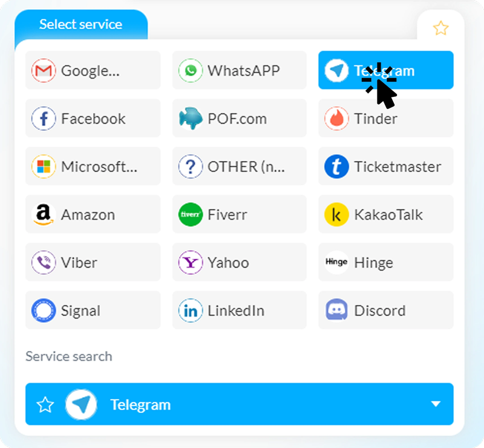This screenshot has width=484, height=448.
Task: Select the Amazon service button
Action: coord(93,214)
